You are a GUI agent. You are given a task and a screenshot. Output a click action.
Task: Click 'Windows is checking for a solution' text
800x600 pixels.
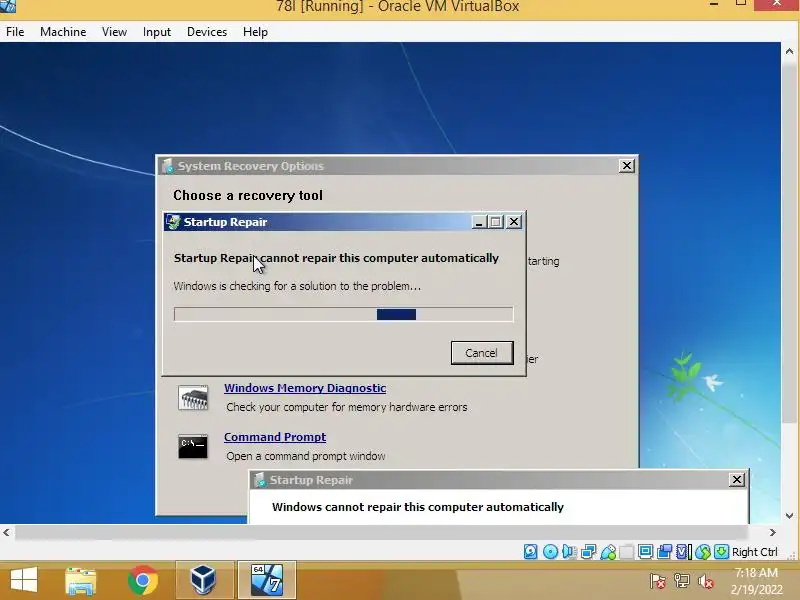(x=297, y=286)
